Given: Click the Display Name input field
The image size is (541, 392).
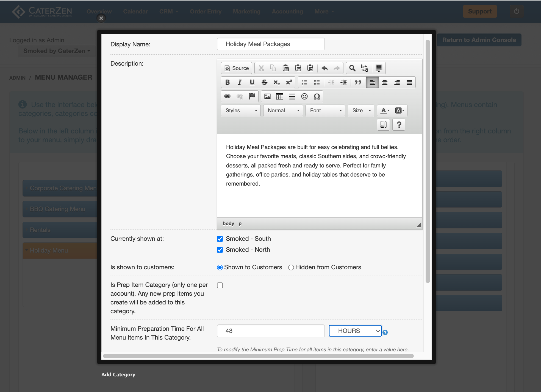Looking at the screenshot, I should click(x=271, y=44).
